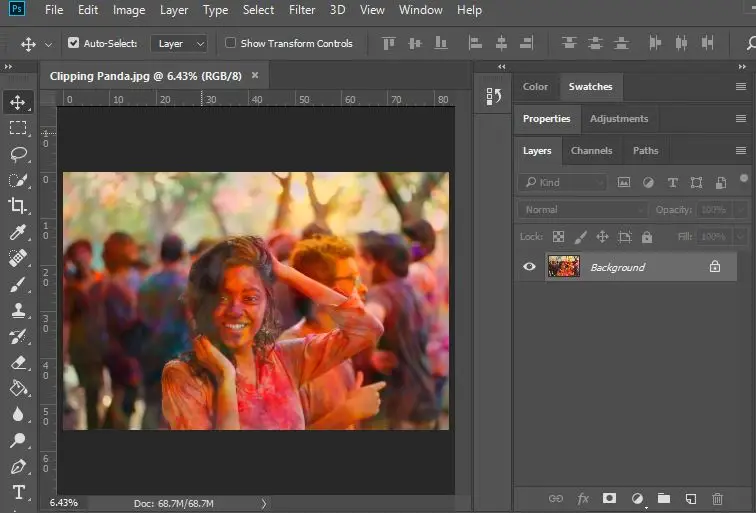Select the Eyedropper tool

pos(18,232)
